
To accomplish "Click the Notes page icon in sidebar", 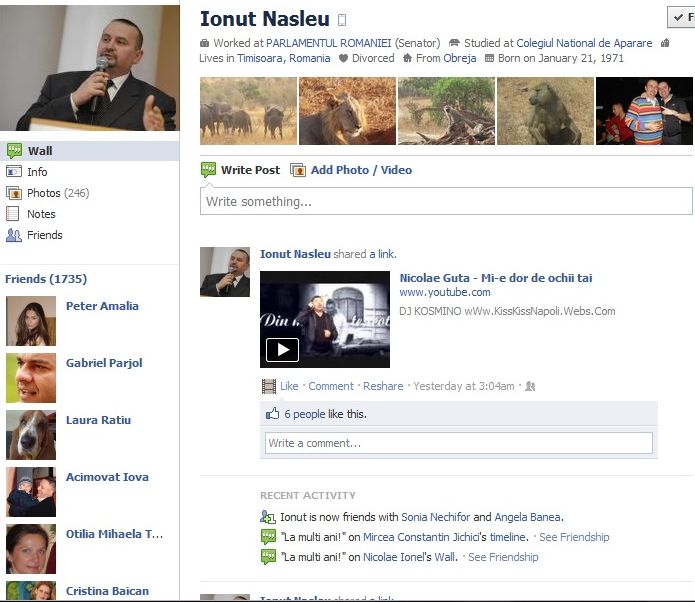I will click(12, 214).
